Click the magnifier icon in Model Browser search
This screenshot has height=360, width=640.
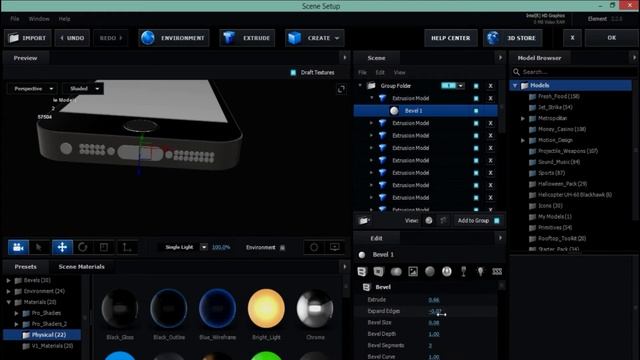pyautogui.click(x=516, y=72)
